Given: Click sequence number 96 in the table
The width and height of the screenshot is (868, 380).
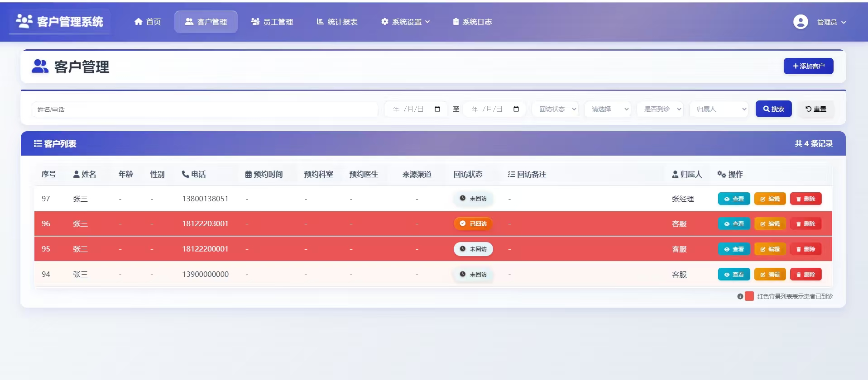Looking at the screenshot, I should point(46,223).
